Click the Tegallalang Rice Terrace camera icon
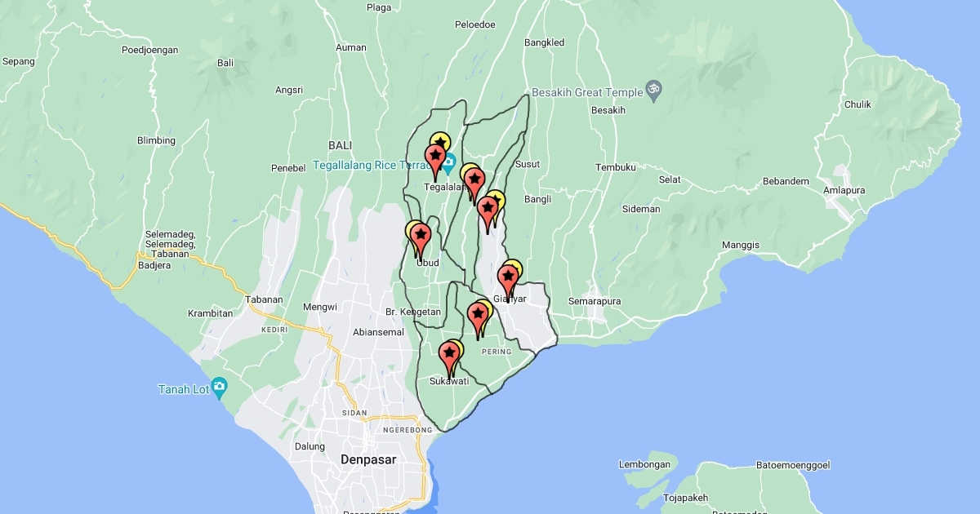 coord(449,160)
